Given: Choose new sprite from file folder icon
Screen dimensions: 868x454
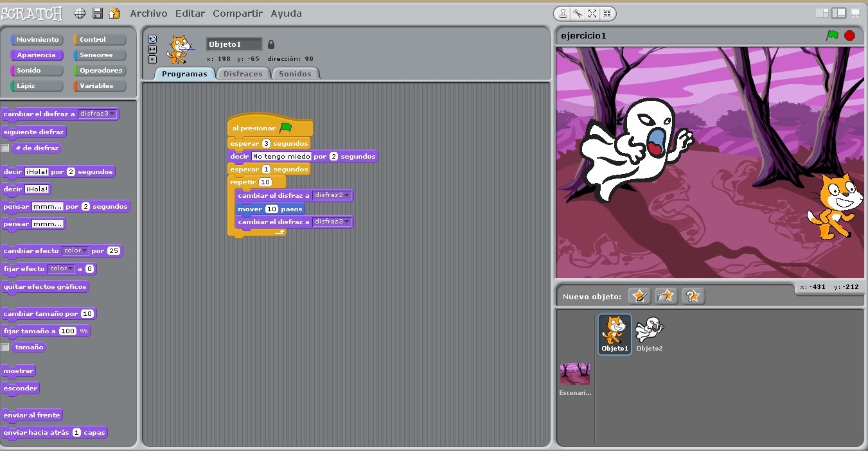Looking at the screenshot, I should click(666, 296).
